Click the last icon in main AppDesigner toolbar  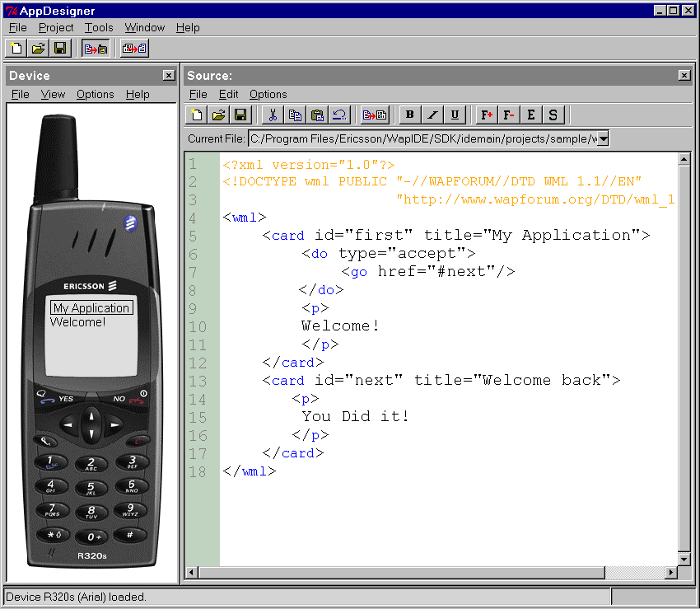134,49
